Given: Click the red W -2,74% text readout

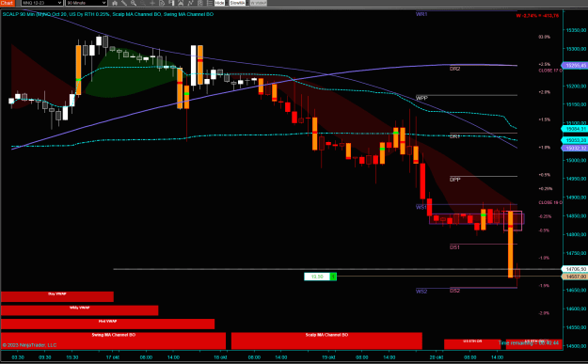Looking at the screenshot, I should click(x=537, y=16).
